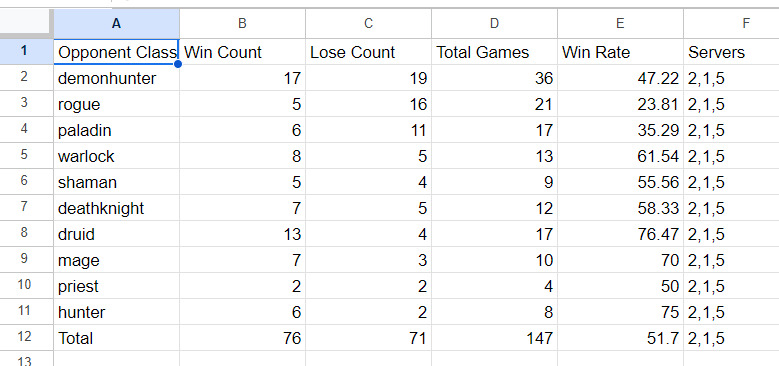Click the blue fill handle dot
Image resolution: width=779 pixels, height=366 pixels.
tap(178, 64)
